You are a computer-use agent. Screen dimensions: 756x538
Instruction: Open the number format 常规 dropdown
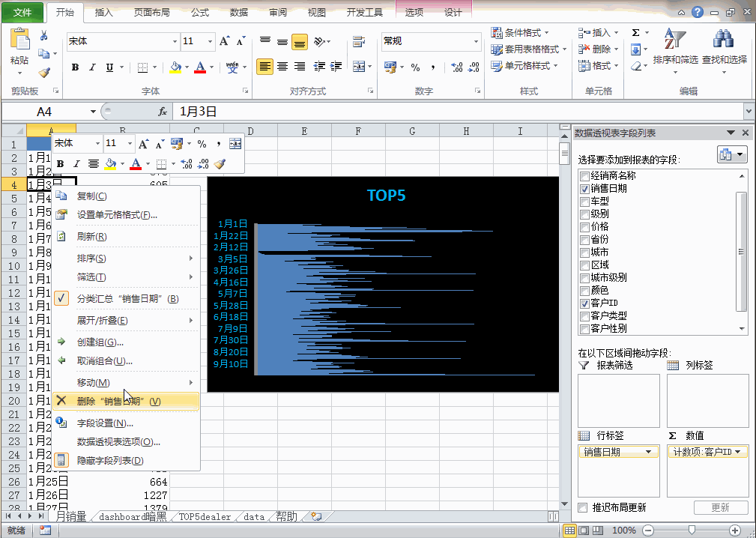point(476,41)
